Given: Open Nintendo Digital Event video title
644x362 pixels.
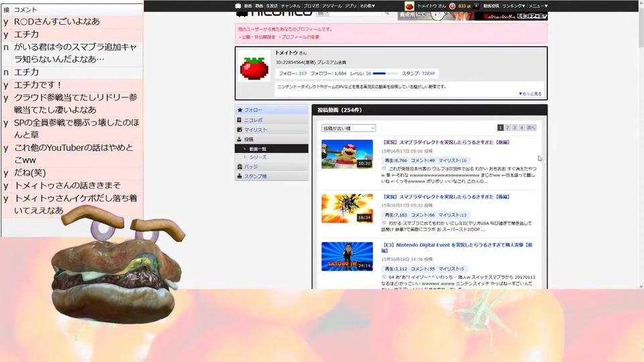Looking at the screenshot, I should point(457,247).
